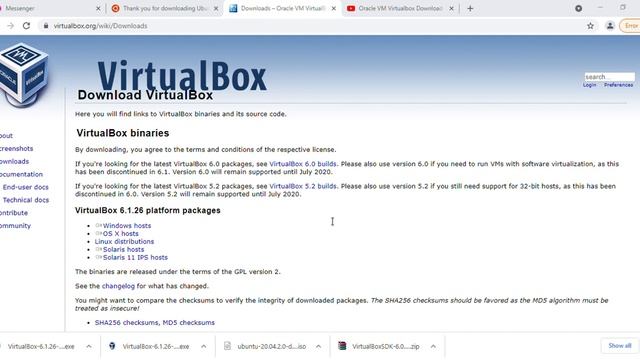This screenshot has width=640, height=360.
Task: Open the ubuntu-20.04.2.0 iso download item
Action: (x=265, y=346)
